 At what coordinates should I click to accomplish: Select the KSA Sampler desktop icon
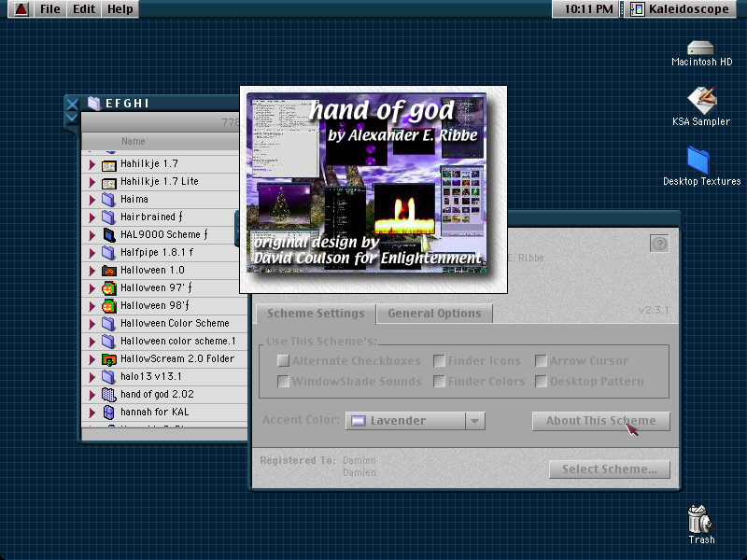(x=701, y=100)
